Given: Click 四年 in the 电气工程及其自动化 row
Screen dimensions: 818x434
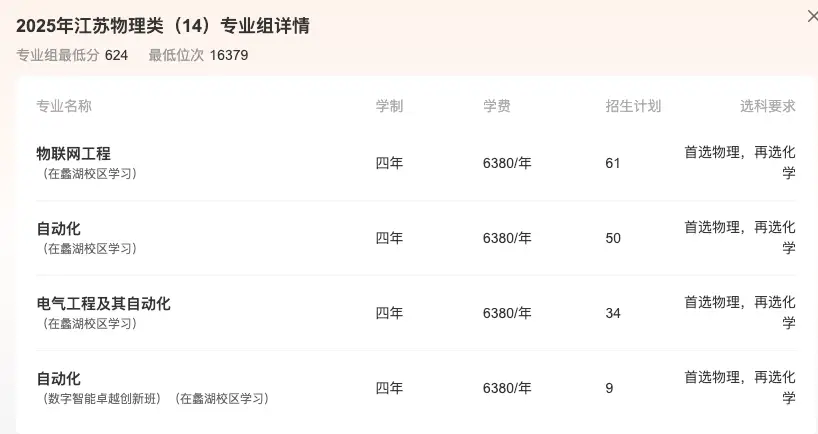Looking at the screenshot, I should 389,313.
